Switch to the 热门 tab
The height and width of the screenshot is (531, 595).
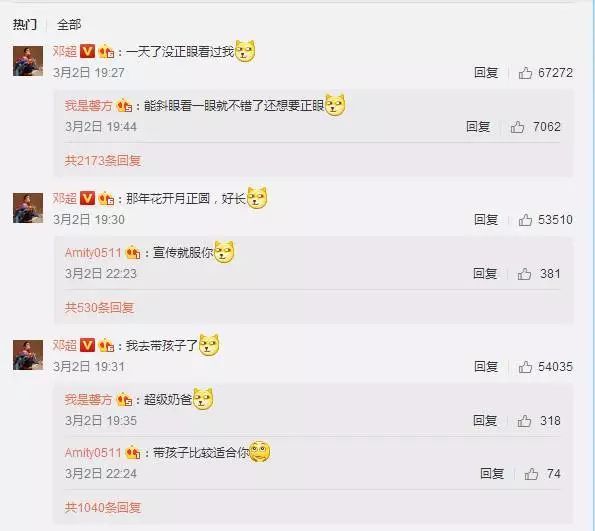pos(25,25)
